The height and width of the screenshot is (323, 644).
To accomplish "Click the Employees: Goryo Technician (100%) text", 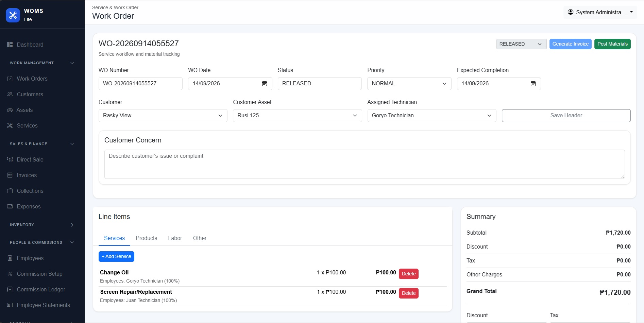I will [140, 281].
